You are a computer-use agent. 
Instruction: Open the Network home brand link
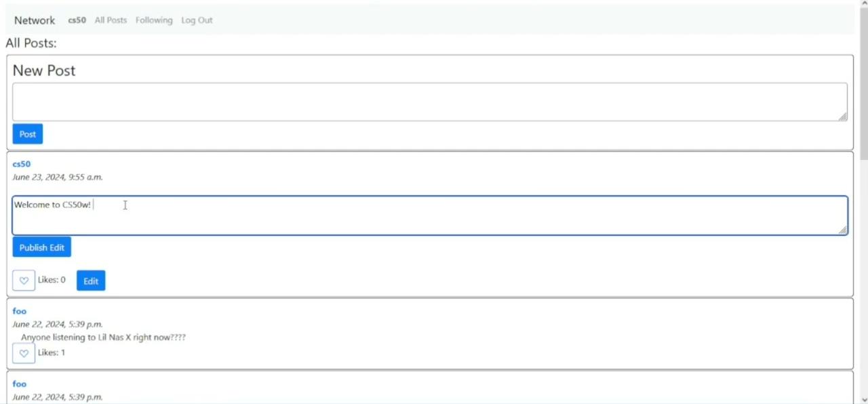[35, 20]
